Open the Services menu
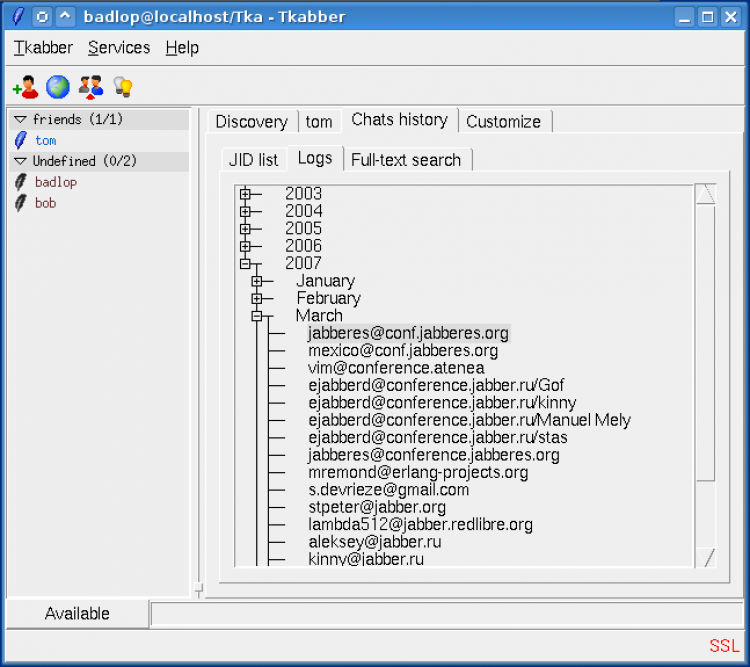 point(119,47)
